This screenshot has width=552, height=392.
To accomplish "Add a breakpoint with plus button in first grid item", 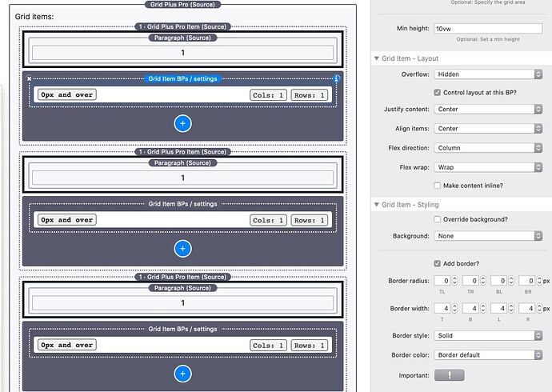I will (182, 123).
